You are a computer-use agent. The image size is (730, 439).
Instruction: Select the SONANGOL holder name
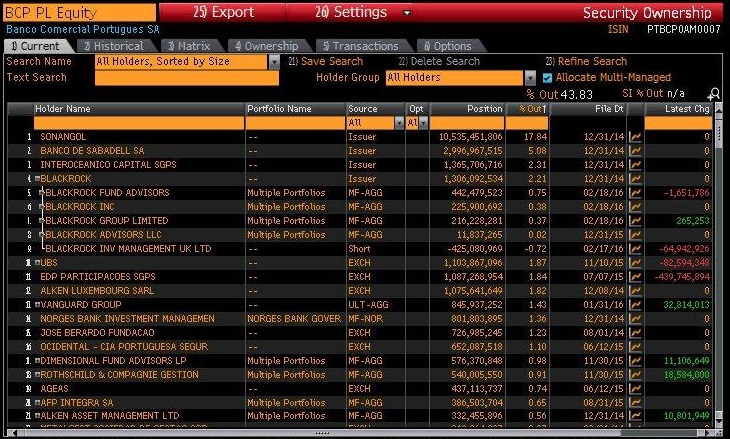pyautogui.click(x=63, y=137)
